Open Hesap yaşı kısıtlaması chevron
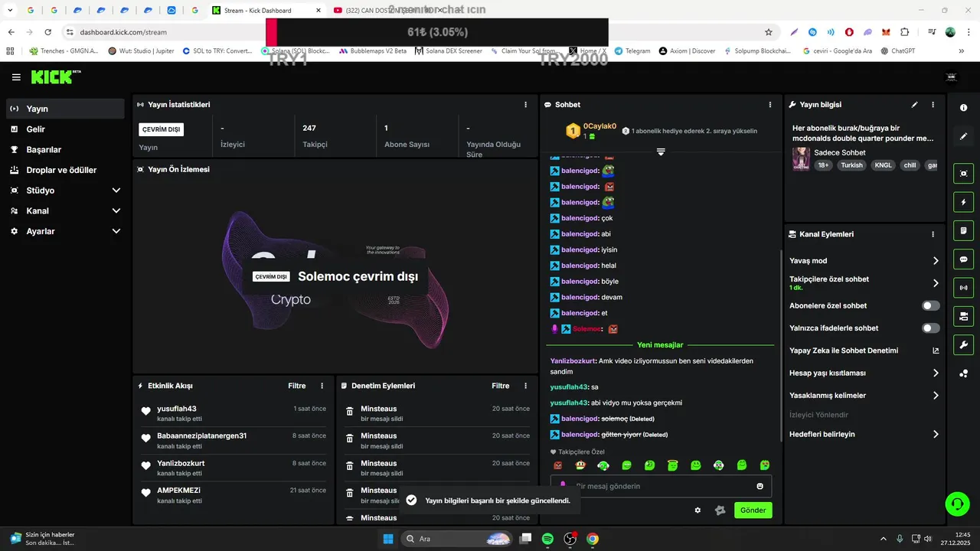 [936, 373]
